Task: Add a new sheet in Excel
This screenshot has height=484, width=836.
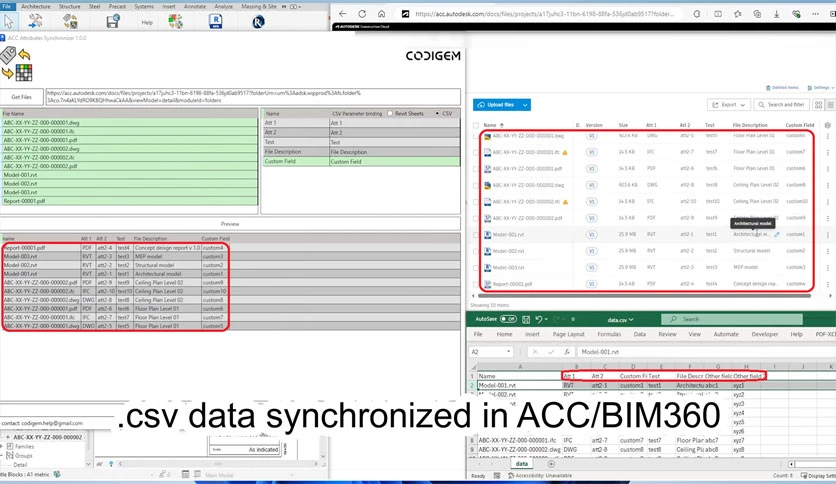Action: (x=551, y=464)
